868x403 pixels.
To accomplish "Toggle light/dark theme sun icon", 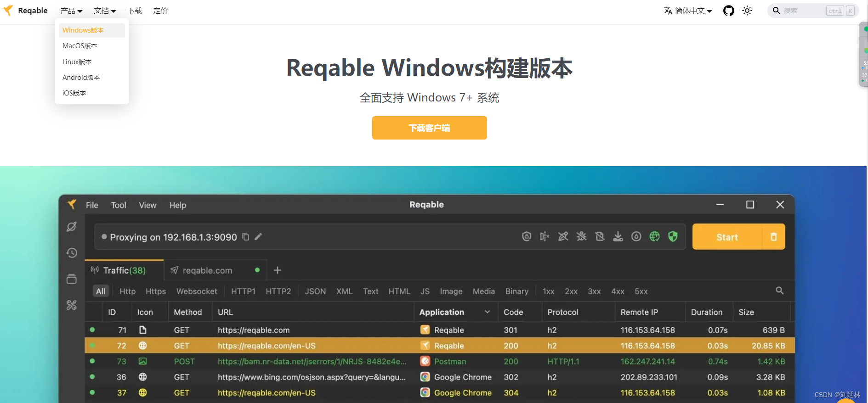I will click(747, 11).
